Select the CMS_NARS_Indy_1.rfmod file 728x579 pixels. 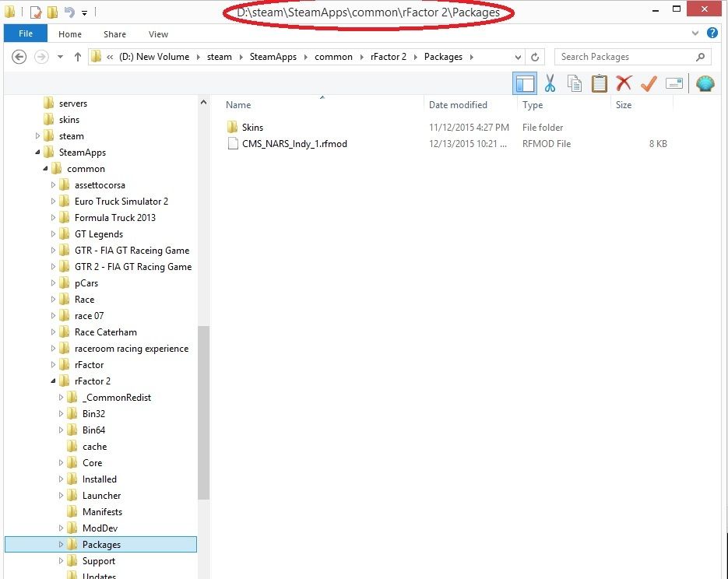[294, 144]
